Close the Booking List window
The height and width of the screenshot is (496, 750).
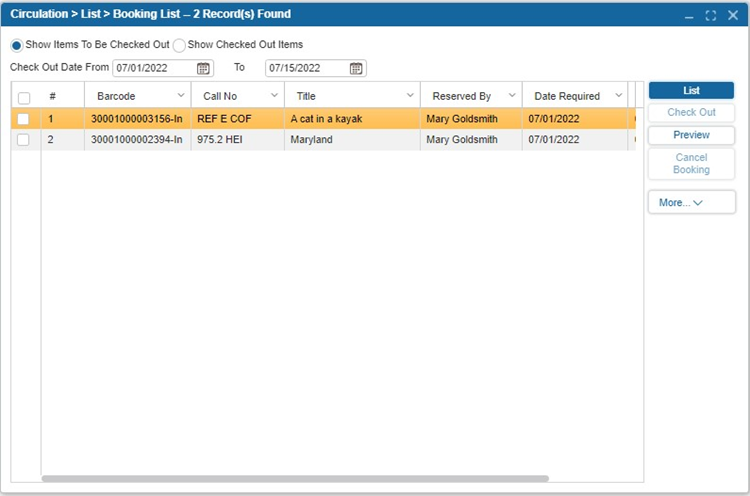pyautogui.click(x=733, y=16)
